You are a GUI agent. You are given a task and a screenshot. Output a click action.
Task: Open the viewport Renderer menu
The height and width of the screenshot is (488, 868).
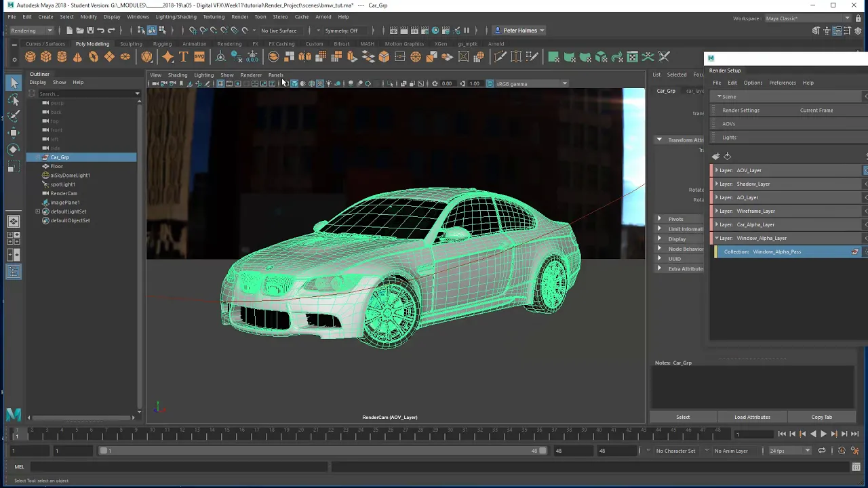click(x=251, y=75)
